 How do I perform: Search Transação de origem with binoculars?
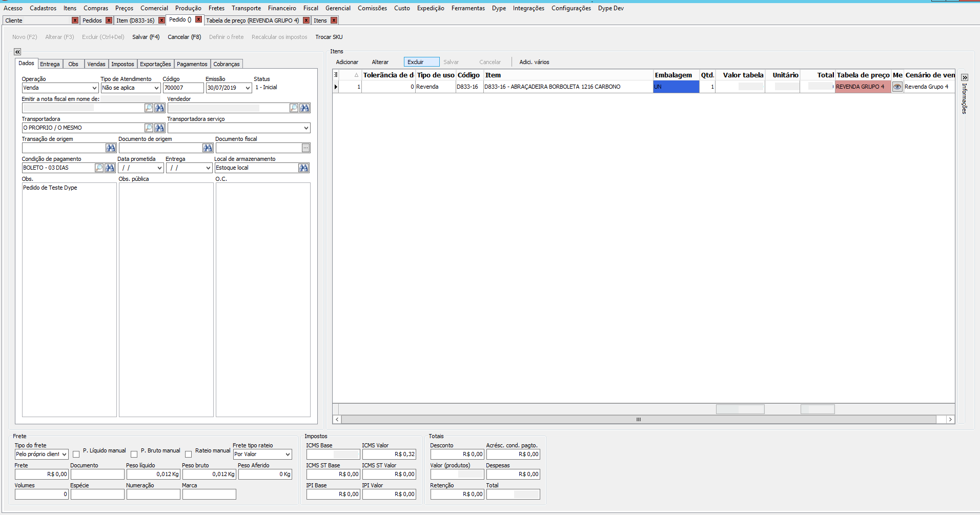point(111,148)
